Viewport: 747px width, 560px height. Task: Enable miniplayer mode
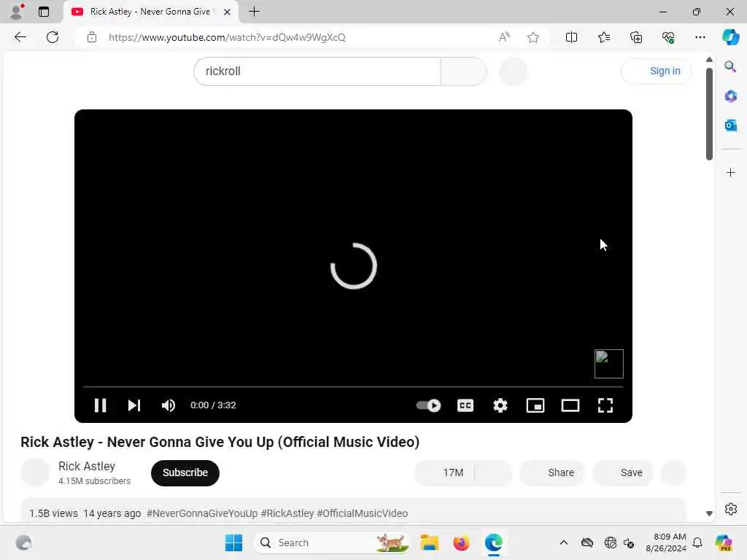pyautogui.click(x=535, y=405)
